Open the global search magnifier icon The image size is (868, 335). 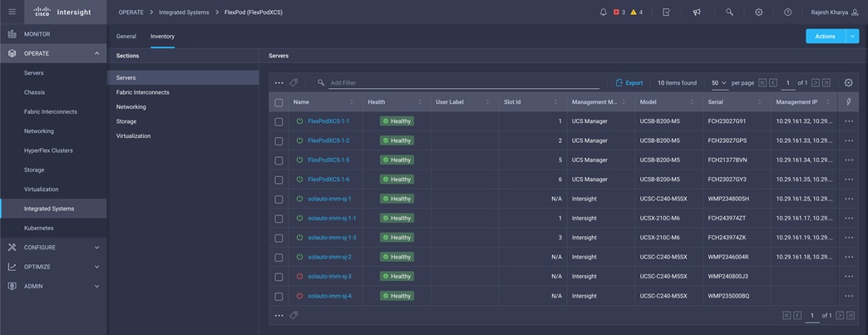point(730,12)
